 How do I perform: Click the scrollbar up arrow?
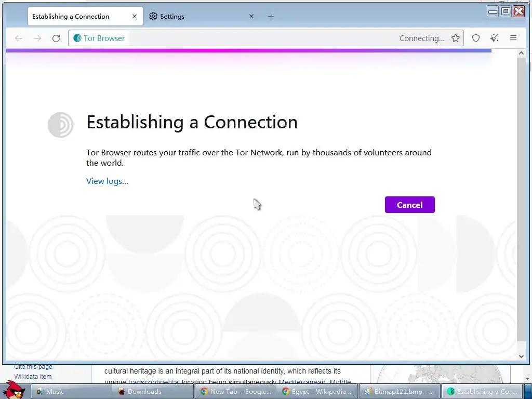coord(521,54)
